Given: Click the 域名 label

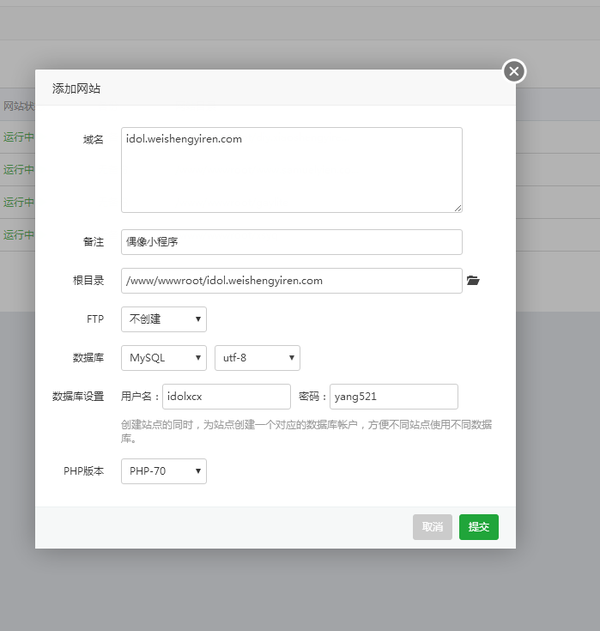Looking at the screenshot, I should (x=93, y=140).
